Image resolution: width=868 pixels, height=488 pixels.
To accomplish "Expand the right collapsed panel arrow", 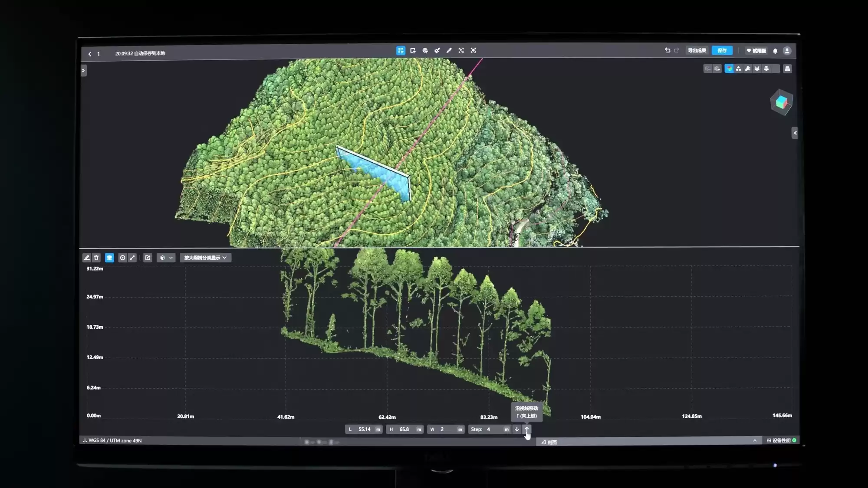I will pyautogui.click(x=795, y=133).
